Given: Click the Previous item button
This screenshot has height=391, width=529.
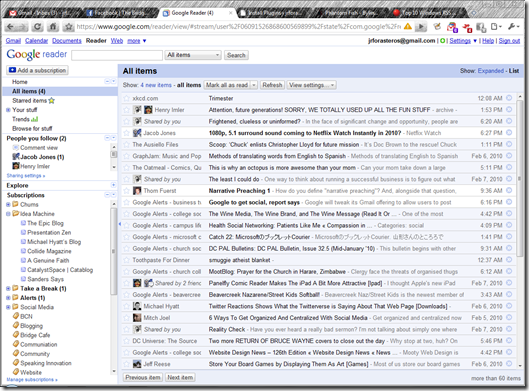Looking at the screenshot, I should pyautogui.click(x=143, y=377).
